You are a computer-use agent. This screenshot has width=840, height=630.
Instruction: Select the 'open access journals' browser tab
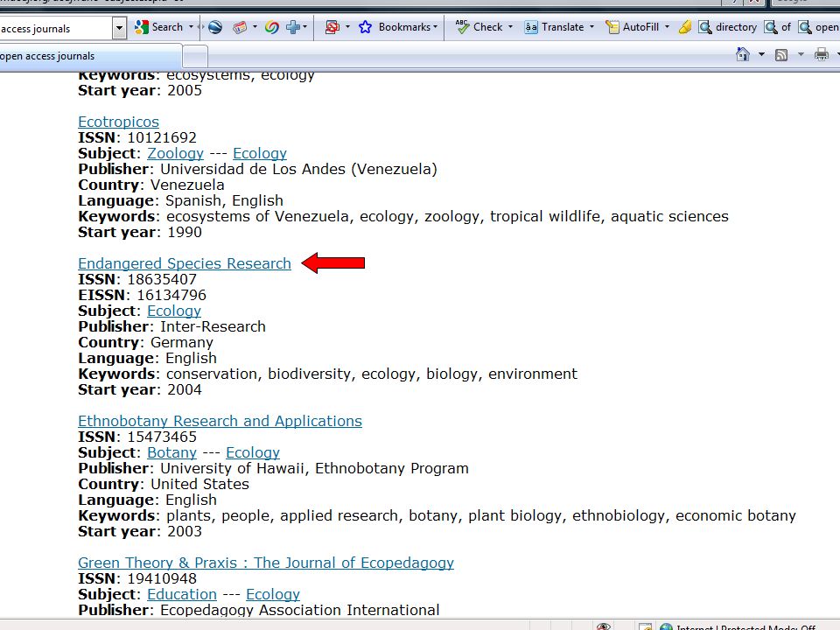click(x=90, y=56)
